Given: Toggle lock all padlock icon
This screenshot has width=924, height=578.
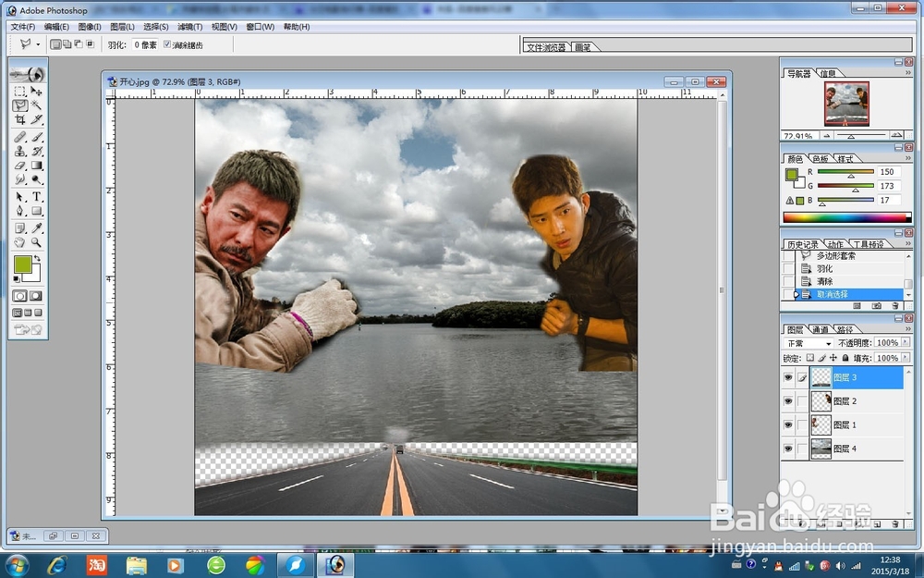Looking at the screenshot, I should click(845, 358).
